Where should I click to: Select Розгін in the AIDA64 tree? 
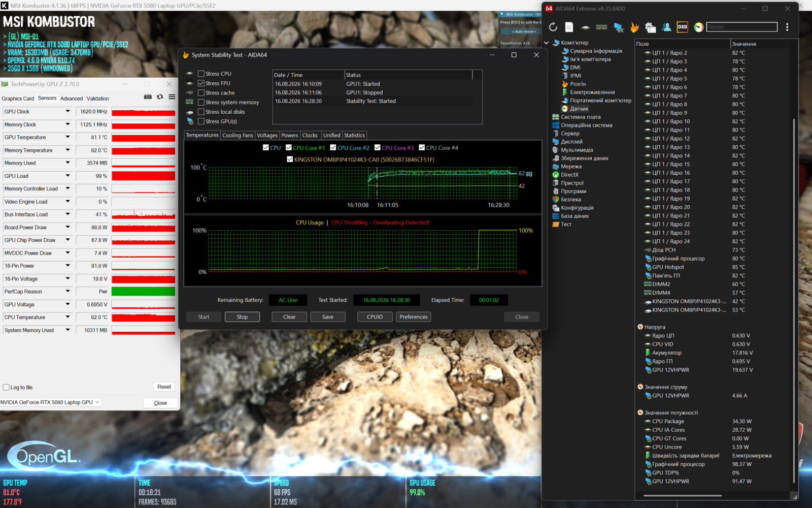578,84
